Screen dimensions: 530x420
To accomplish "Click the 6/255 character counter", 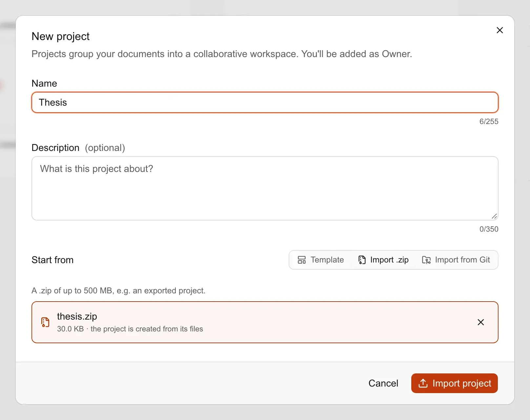I will 489,121.
